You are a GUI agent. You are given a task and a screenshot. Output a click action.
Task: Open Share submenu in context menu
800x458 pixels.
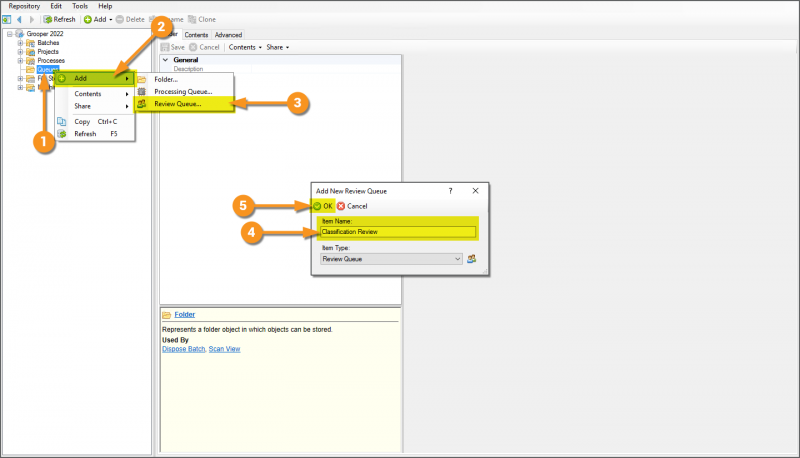click(x=95, y=106)
